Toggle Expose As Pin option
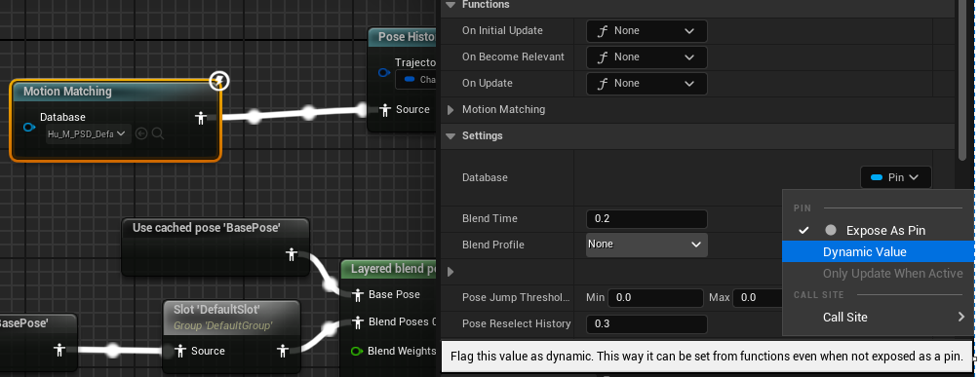The image size is (980, 377). (879, 230)
